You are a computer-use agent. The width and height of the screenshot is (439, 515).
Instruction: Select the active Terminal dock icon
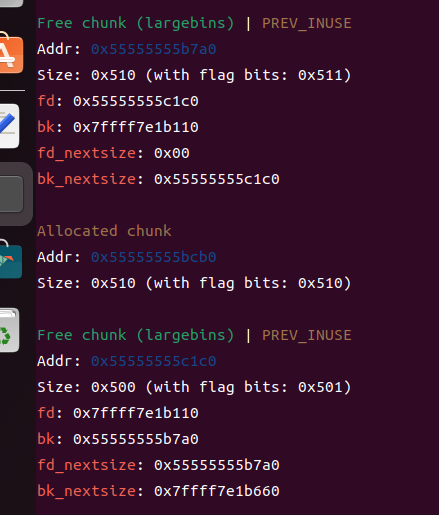tap(11, 194)
